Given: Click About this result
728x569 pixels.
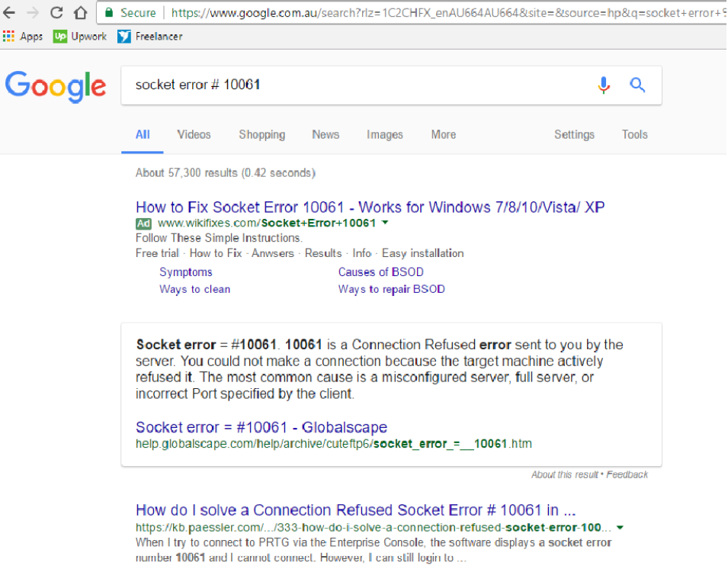Looking at the screenshot, I should [565, 474].
